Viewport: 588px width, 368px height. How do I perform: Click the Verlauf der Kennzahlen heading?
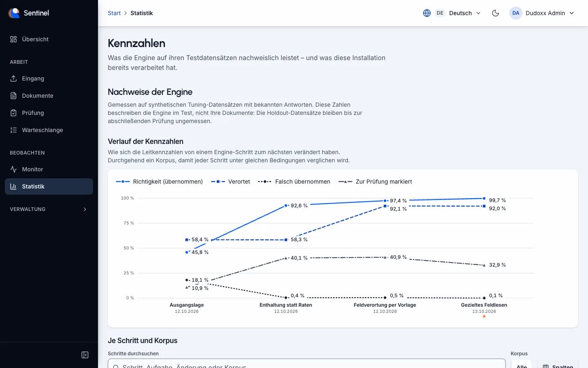click(x=145, y=141)
